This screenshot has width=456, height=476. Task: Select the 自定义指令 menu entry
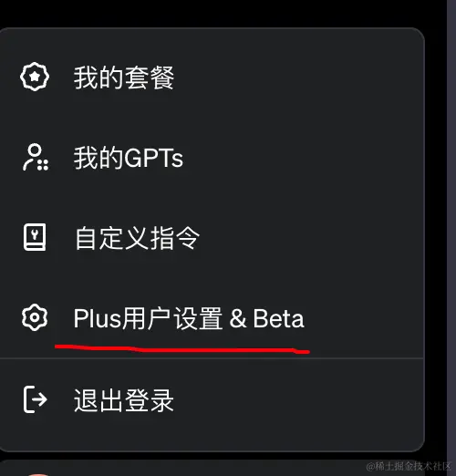(212, 238)
